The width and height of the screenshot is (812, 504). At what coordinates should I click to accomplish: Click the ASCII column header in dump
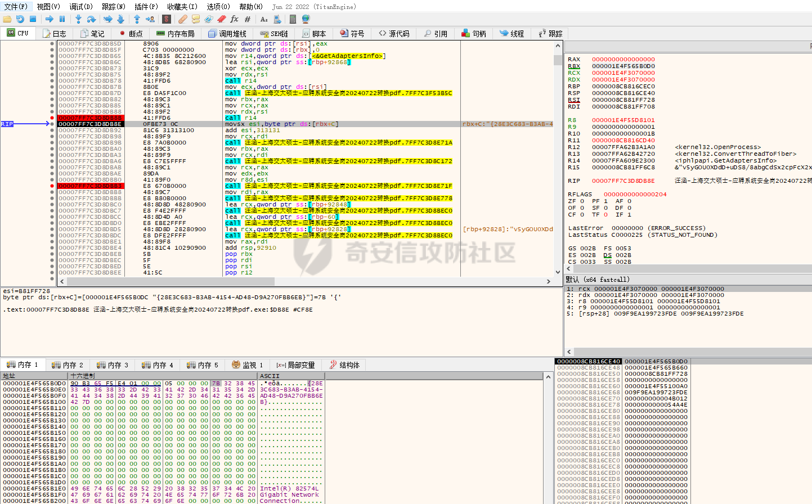pos(290,376)
